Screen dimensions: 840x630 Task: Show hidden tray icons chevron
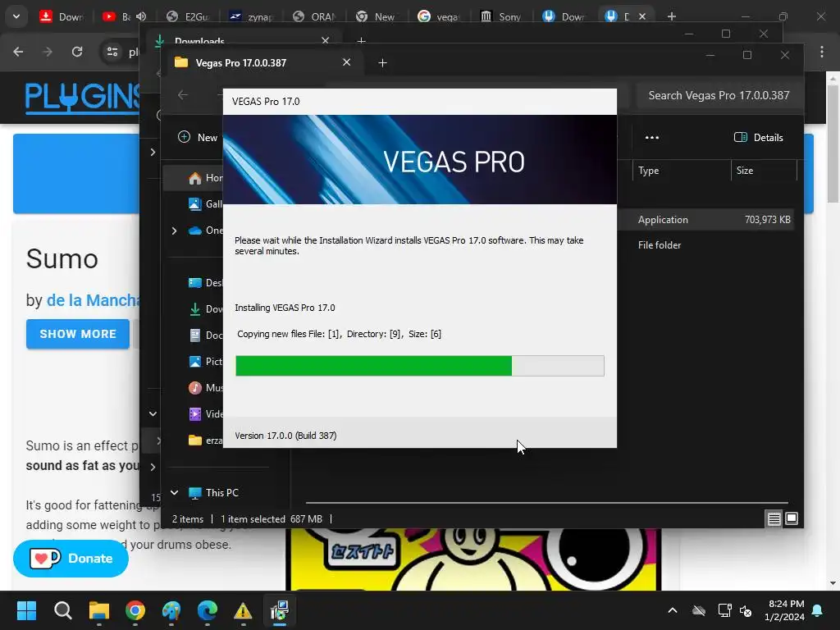pos(673,610)
